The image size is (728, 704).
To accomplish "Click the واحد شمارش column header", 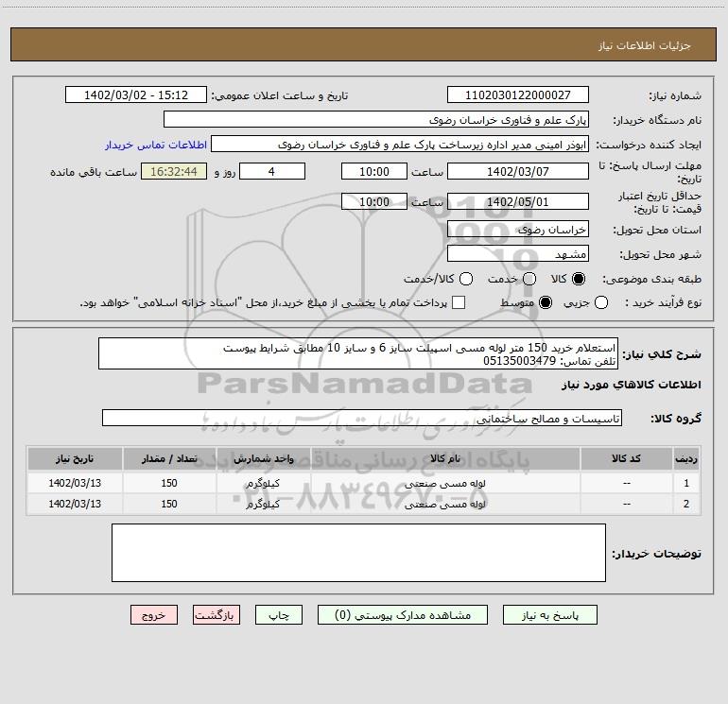I will point(263,458).
